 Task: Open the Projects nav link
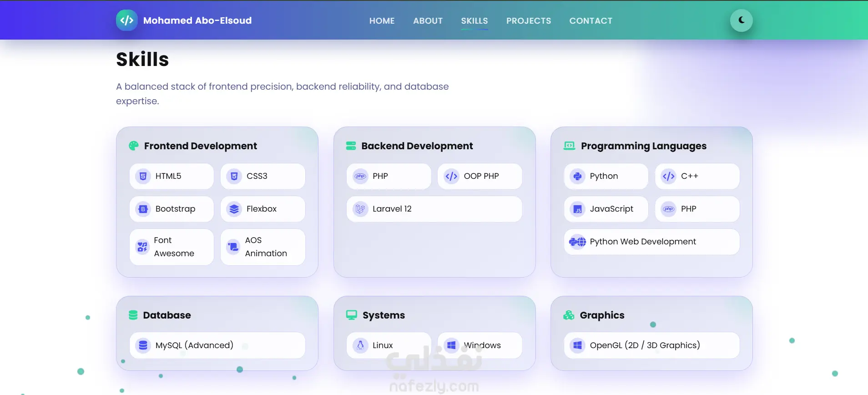(528, 21)
